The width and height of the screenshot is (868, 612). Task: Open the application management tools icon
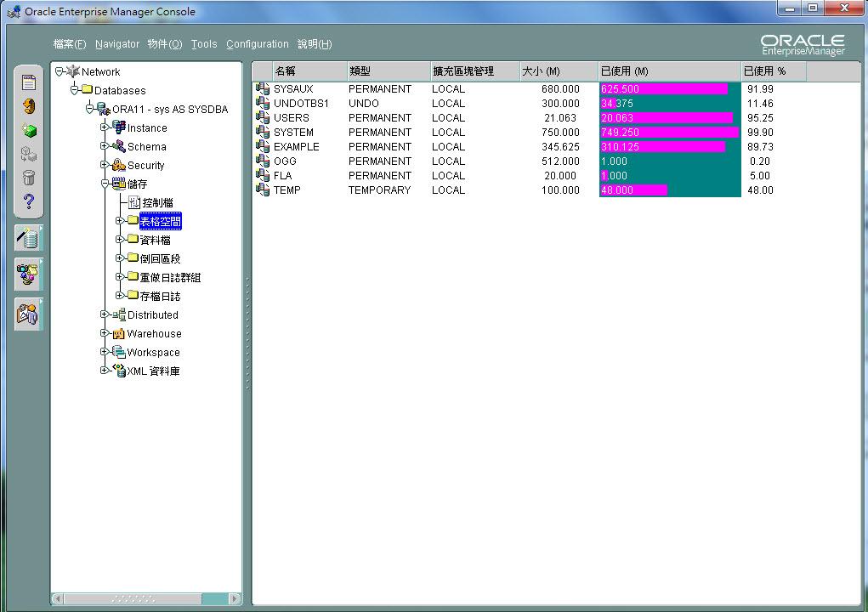tap(28, 275)
